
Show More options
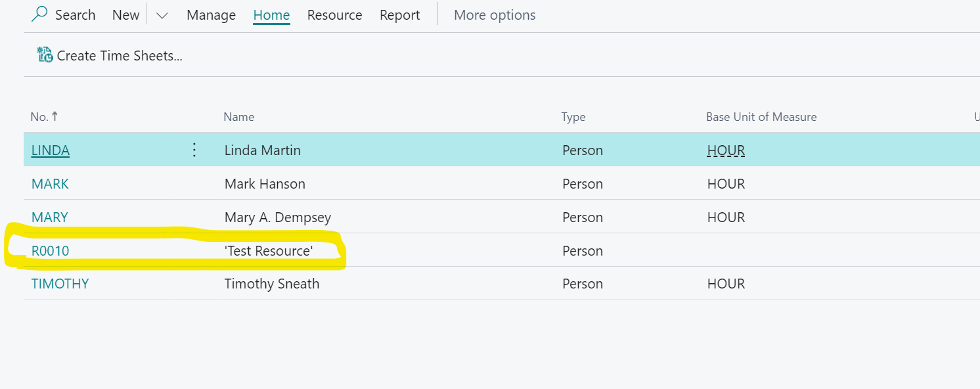tap(495, 15)
